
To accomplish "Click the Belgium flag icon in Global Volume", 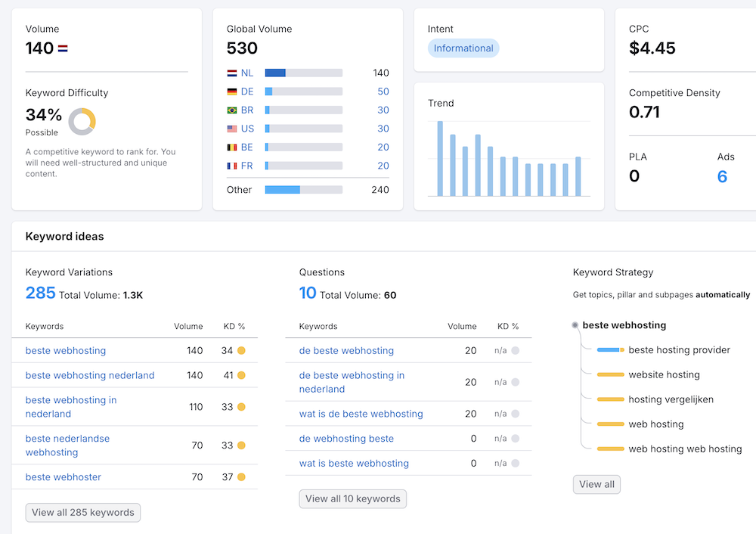I will tap(232, 147).
